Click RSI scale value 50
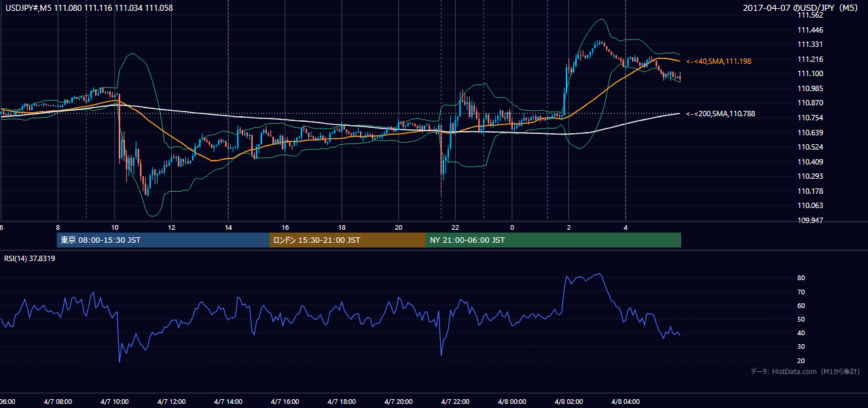 click(801, 319)
